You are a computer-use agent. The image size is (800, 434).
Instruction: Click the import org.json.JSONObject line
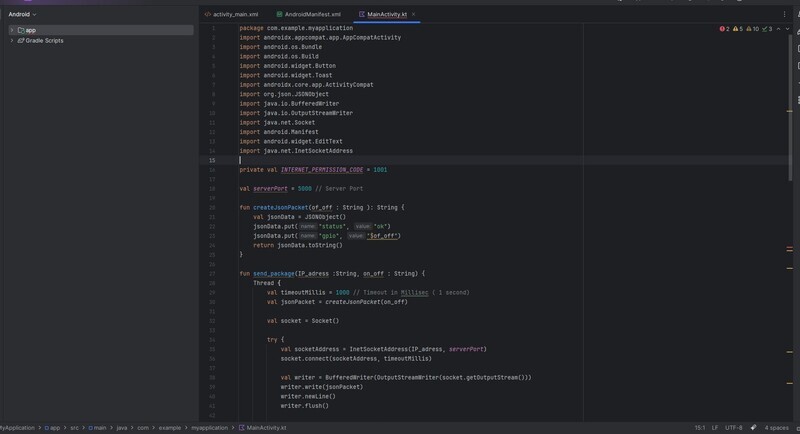(284, 94)
